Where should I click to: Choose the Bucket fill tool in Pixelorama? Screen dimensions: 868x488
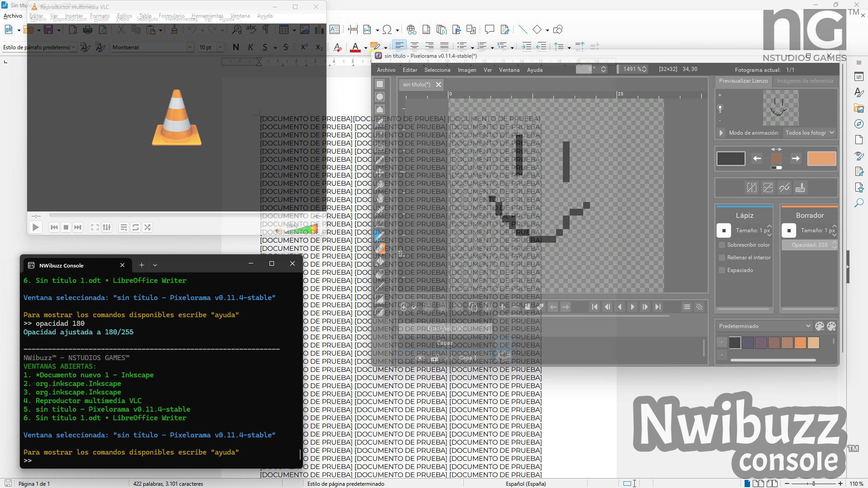pyautogui.click(x=380, y=261)
